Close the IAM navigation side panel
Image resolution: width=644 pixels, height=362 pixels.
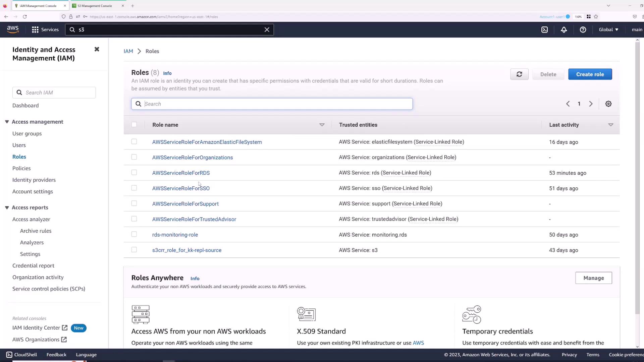click(x=97, y=49)
